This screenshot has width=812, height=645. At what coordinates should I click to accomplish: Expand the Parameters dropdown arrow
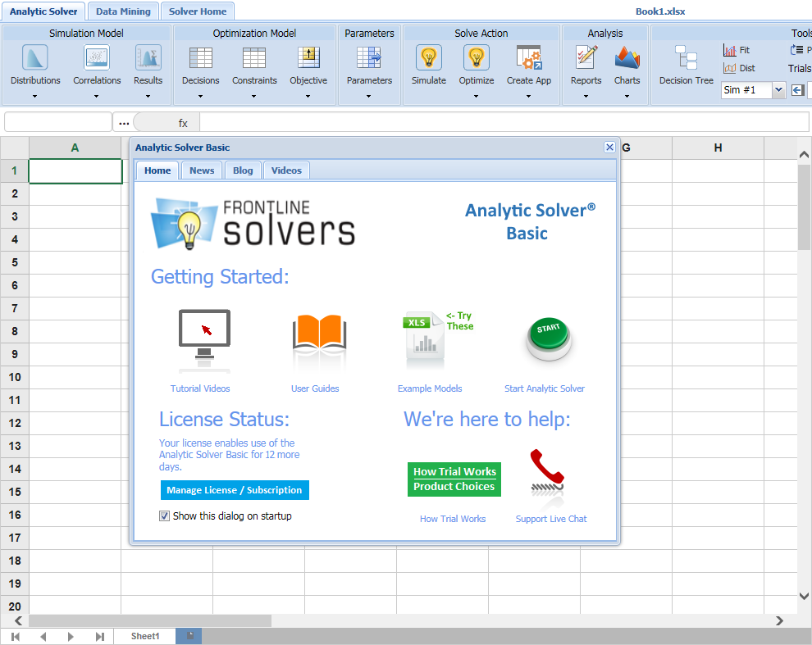pos(369,96)
